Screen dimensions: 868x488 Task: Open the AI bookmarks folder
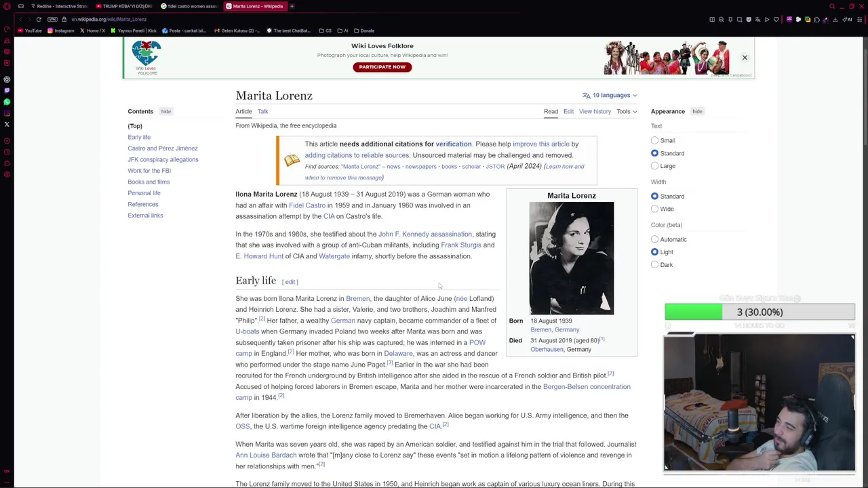click(342, 30)
